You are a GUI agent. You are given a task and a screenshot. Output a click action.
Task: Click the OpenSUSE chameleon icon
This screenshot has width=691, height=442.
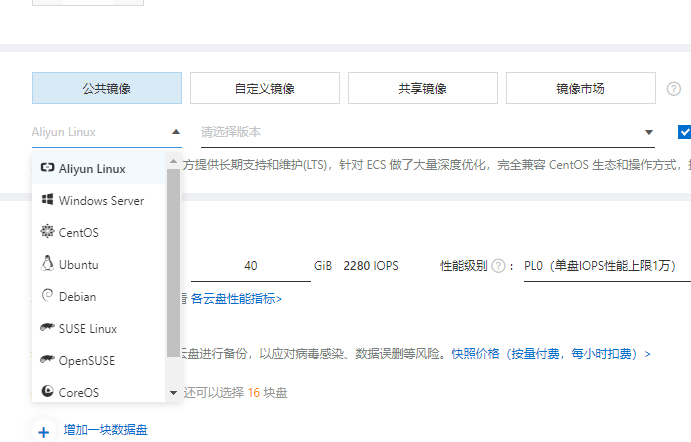47,359
